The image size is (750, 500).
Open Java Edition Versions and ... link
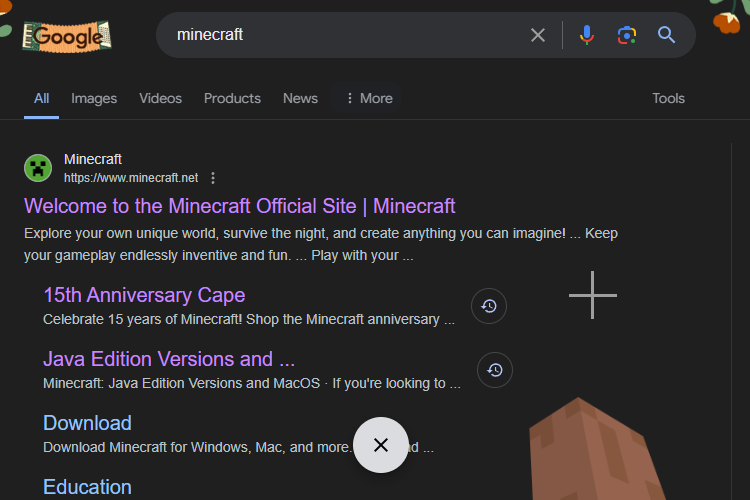pos(169,359)
